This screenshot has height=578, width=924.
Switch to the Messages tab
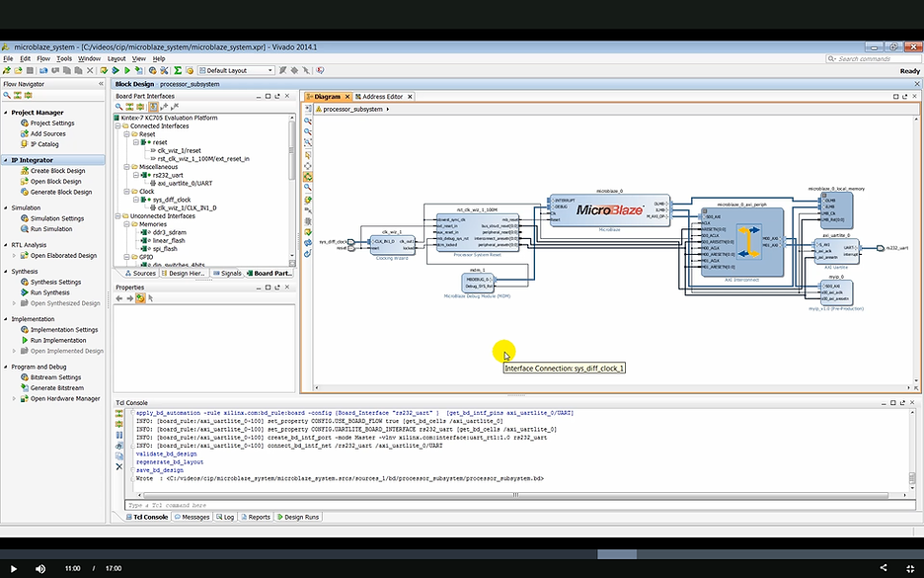[x=192, y=517]
